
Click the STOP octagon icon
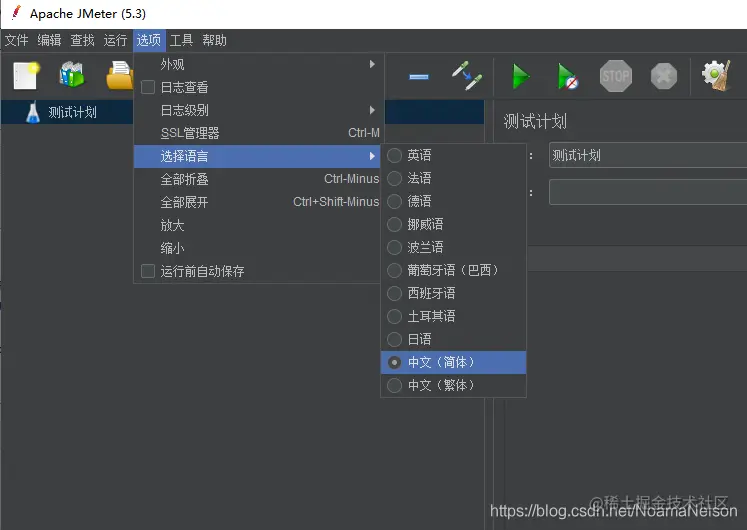[x=616, y=76]
